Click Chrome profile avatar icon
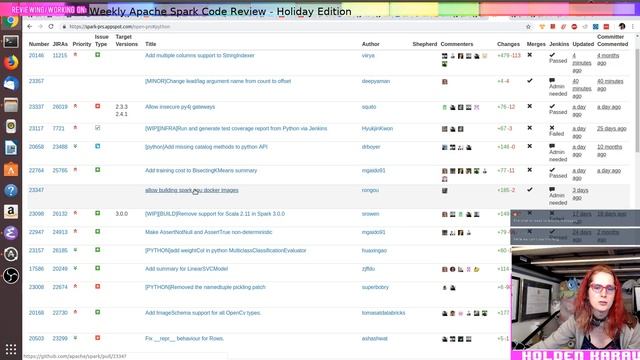Viewport: 640px width, 360px height. (622, 27)
